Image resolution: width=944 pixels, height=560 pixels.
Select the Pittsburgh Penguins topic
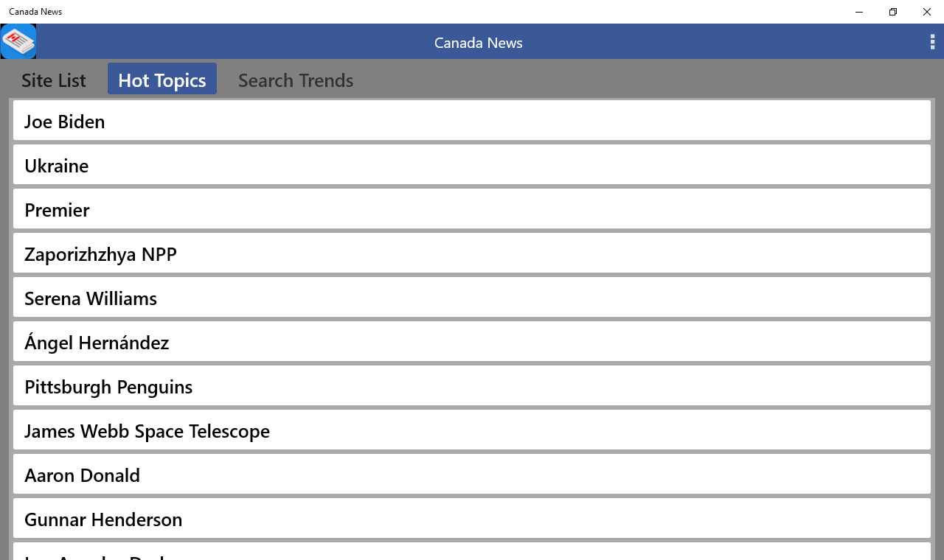(472, 386)
